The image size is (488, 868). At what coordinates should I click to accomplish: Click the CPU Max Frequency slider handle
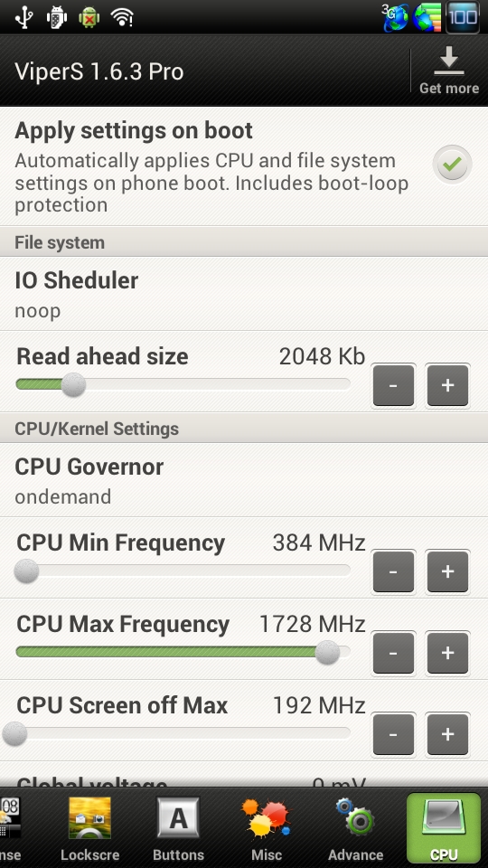(x=327, y=652)
